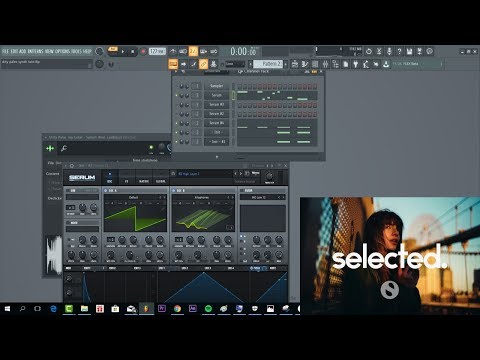Adjust Serum's master volume knob
480x360 pixels.
point(269,176)
